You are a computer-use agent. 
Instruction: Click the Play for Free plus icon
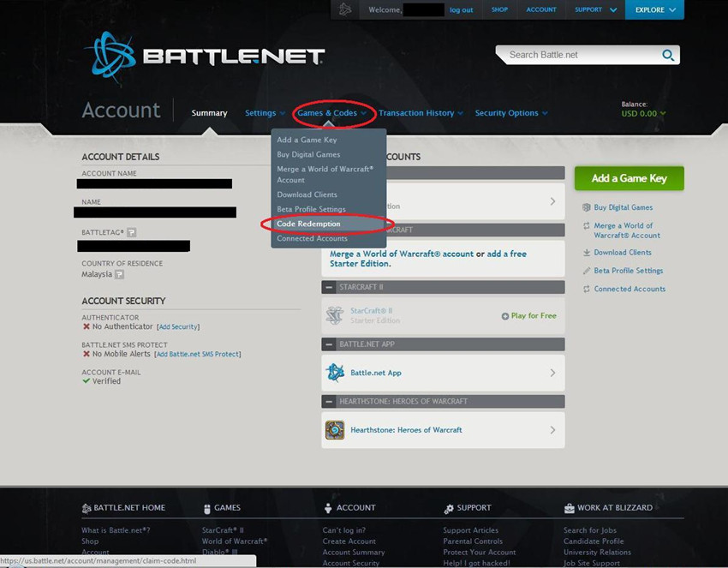pos(505,316)
